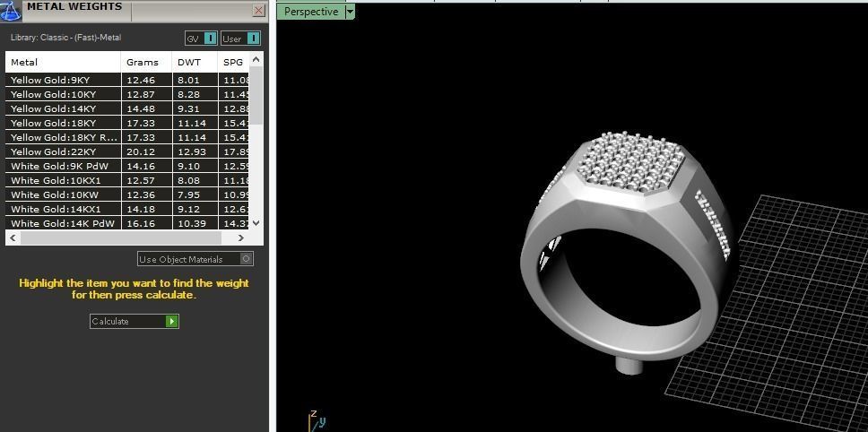Select the Yellow Gold:9KY row
Image resolution: width=868 pixels, height=432 pixels.
[126, 80]
